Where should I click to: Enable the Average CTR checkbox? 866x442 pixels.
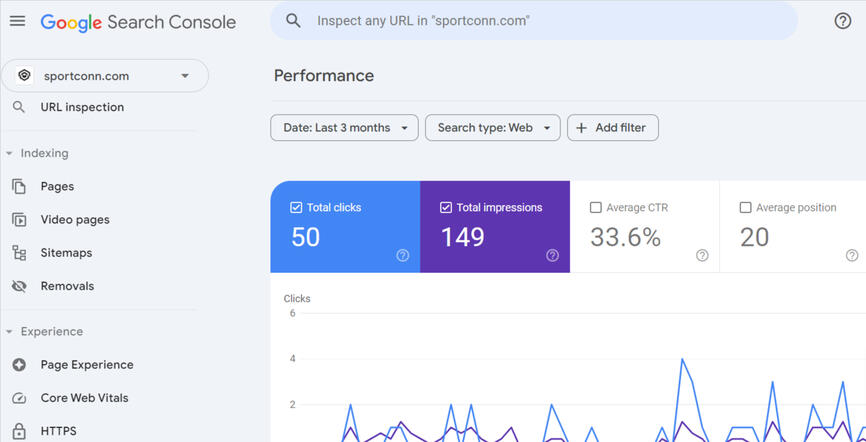pos(596,208)
